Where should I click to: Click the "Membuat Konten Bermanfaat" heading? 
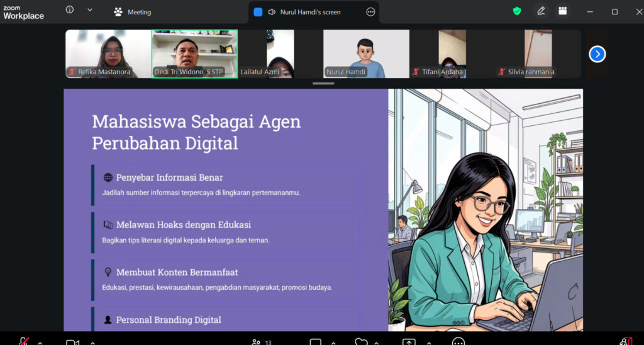tap(177, 272)
